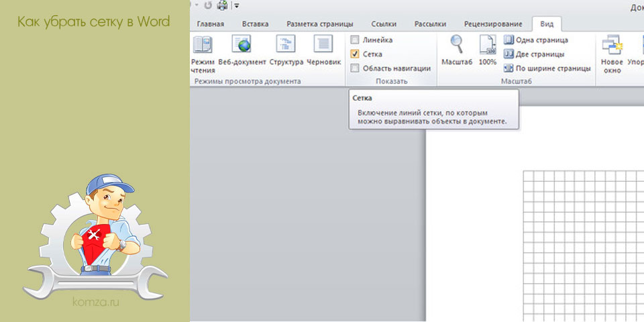Click the redo icon in quick access toolbar
This screenshot has height=322, width=644.
(208, 5)
